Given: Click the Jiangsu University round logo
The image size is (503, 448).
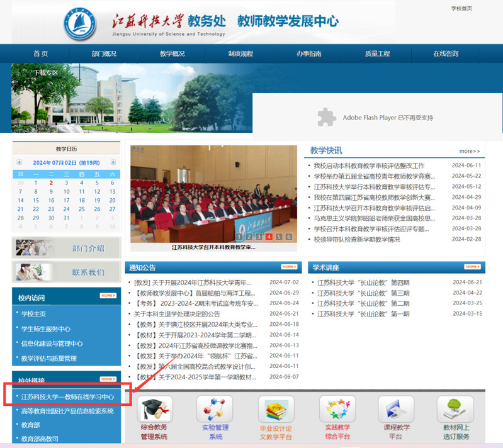Looking at the screenshot, I should coord(84,23).
